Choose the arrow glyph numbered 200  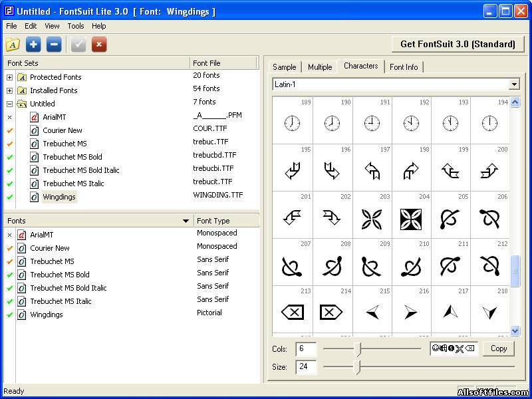[489, 171]
